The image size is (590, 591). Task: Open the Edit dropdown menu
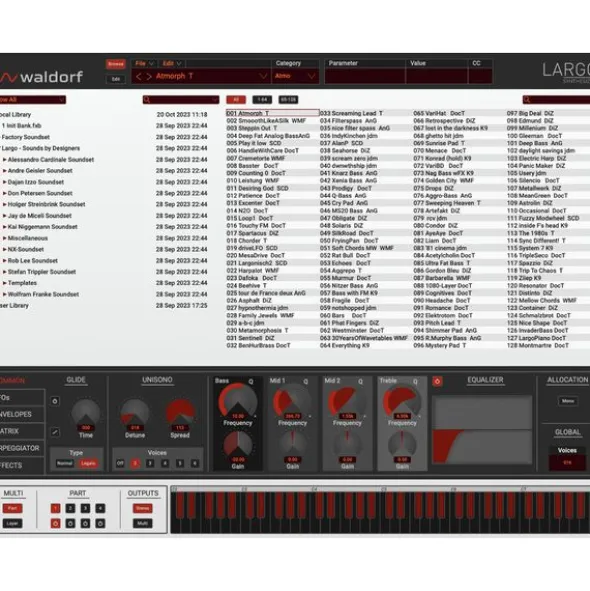[x=172, y=63]
